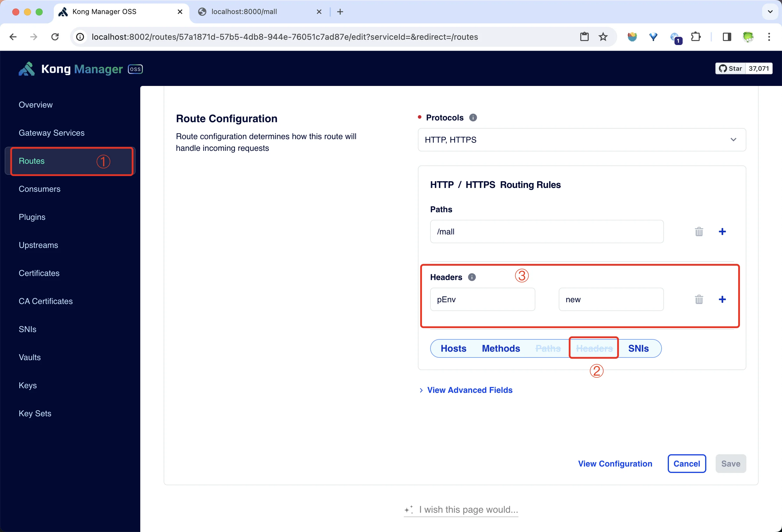
Task: Click the Kong Manager logo
Action: [27, 69]
